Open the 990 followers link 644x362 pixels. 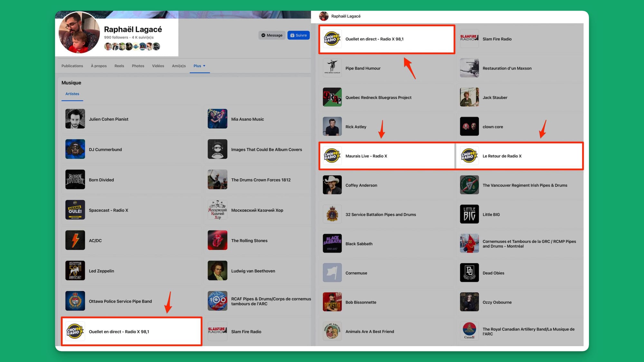(116, 37)
